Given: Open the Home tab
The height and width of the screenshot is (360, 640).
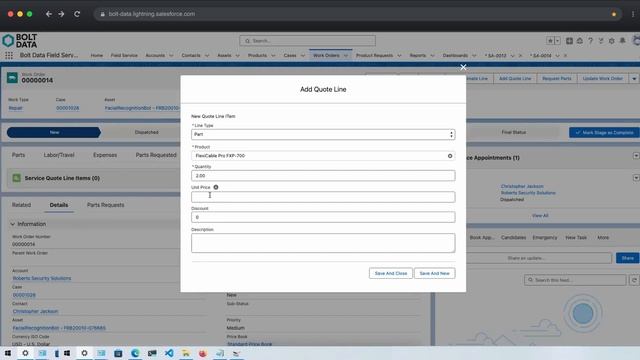Looking at the screenshot, I should [x=97, y=56].
